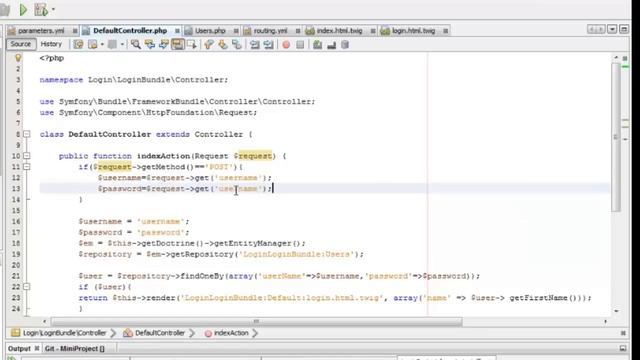
Task: Click 'LoginLoginBundle:Users' string on line 19
Action: point(297,254)
